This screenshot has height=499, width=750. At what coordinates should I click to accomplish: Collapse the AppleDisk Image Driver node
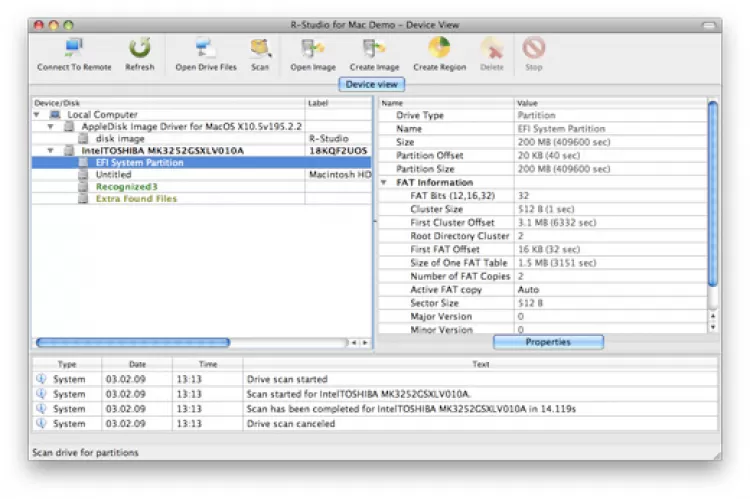point(49,127)
